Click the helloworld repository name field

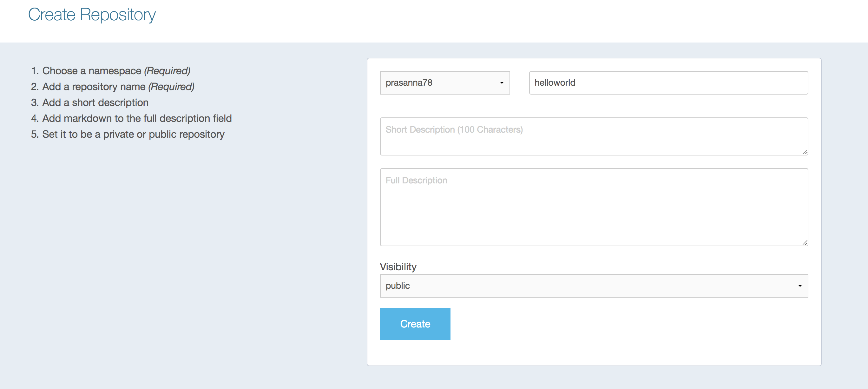(668, 82)
